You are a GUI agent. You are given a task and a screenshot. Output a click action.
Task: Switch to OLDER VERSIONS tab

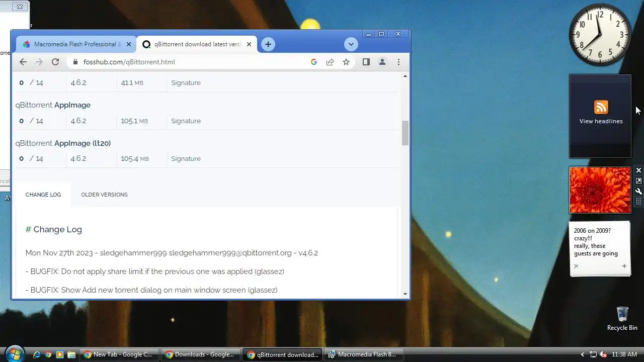click(104, 195)
